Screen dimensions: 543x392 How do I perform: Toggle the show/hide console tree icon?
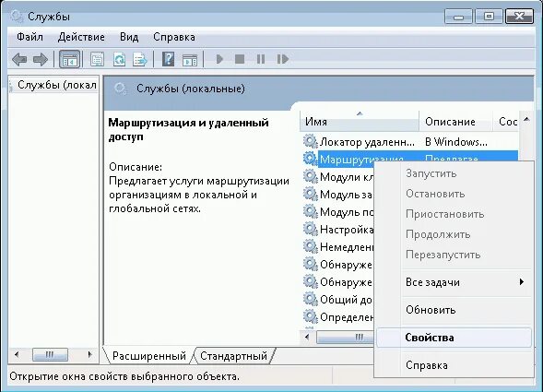click(70, 59)
